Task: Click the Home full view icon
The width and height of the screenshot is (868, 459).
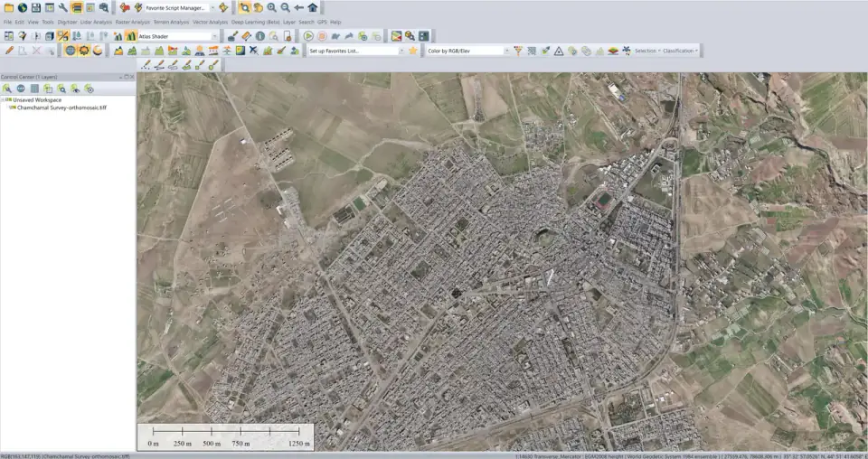Action: (x=313, y=8)
